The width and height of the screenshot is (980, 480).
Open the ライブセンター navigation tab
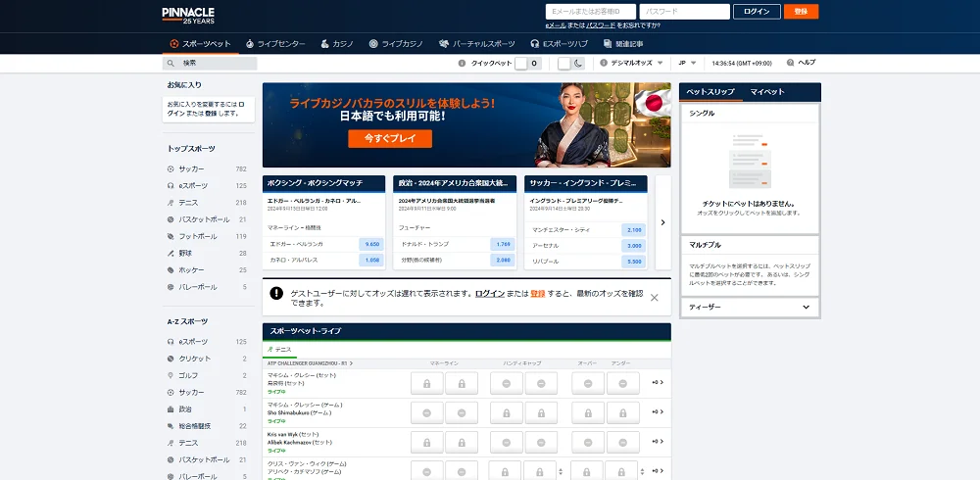(275, 44)
